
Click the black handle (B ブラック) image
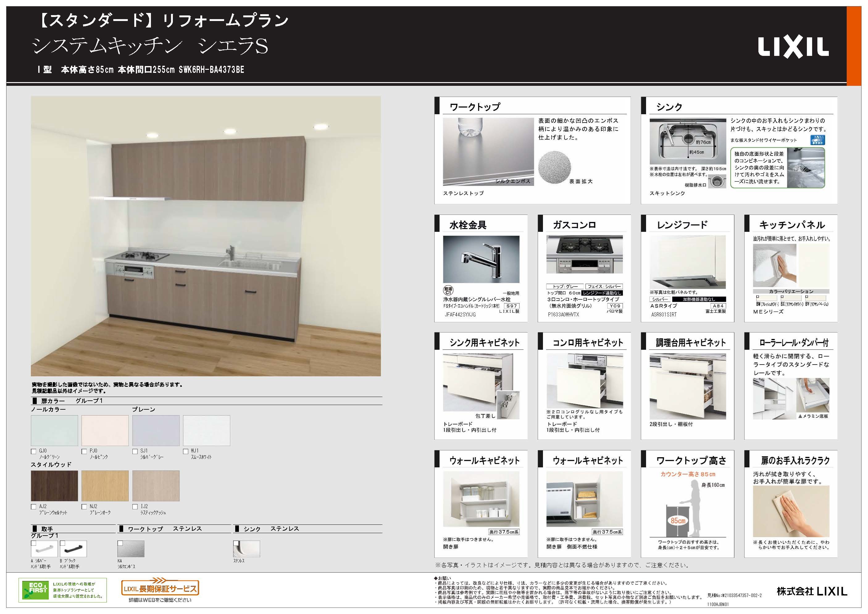(73, 549)
